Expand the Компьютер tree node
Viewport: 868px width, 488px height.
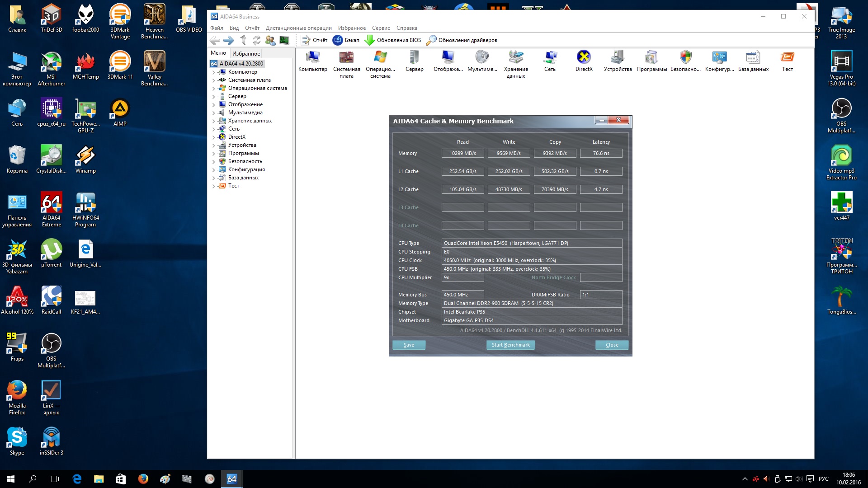(x=214, y=72)
